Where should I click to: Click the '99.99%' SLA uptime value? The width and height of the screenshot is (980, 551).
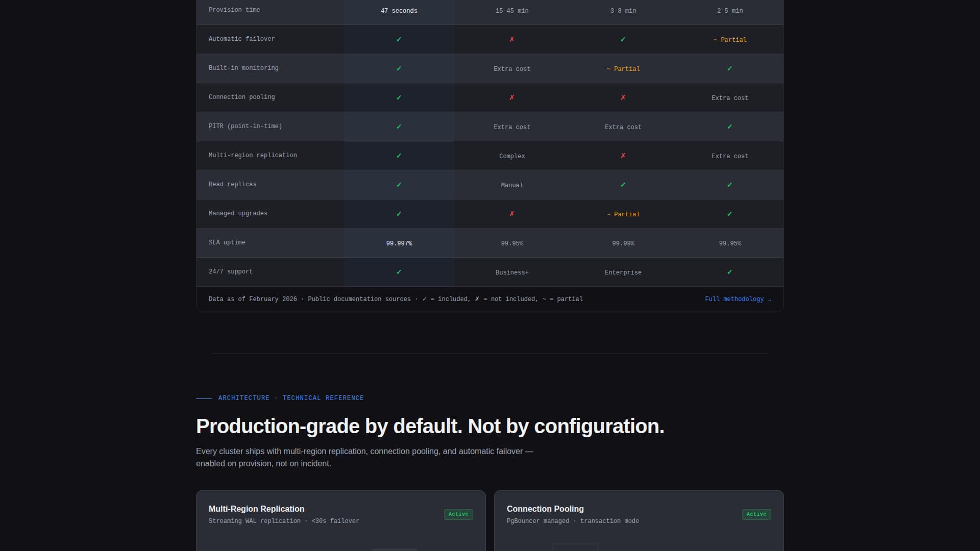pyautogui.click(x=623, y=243)
